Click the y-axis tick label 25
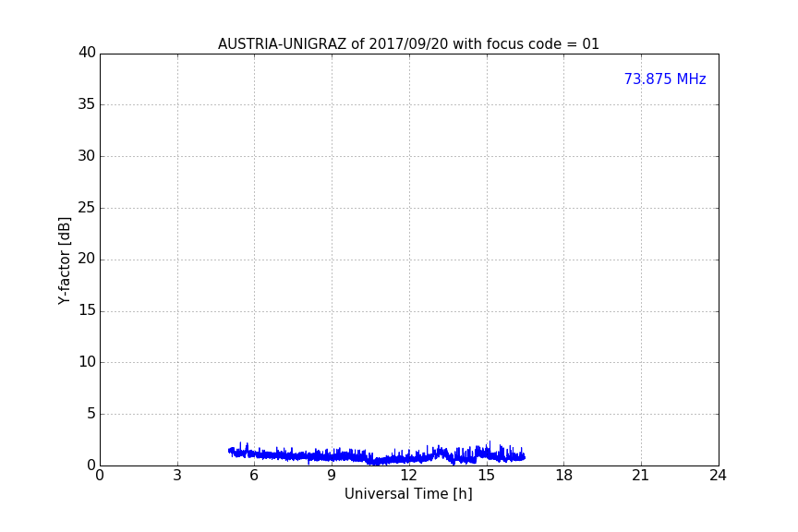The image size is (798, 532). point(87,208)
